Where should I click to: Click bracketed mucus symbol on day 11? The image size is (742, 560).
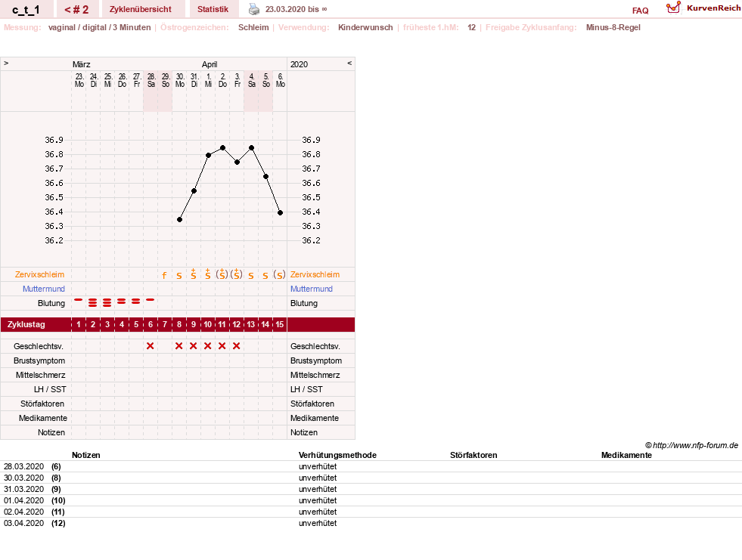coord(222,274)
